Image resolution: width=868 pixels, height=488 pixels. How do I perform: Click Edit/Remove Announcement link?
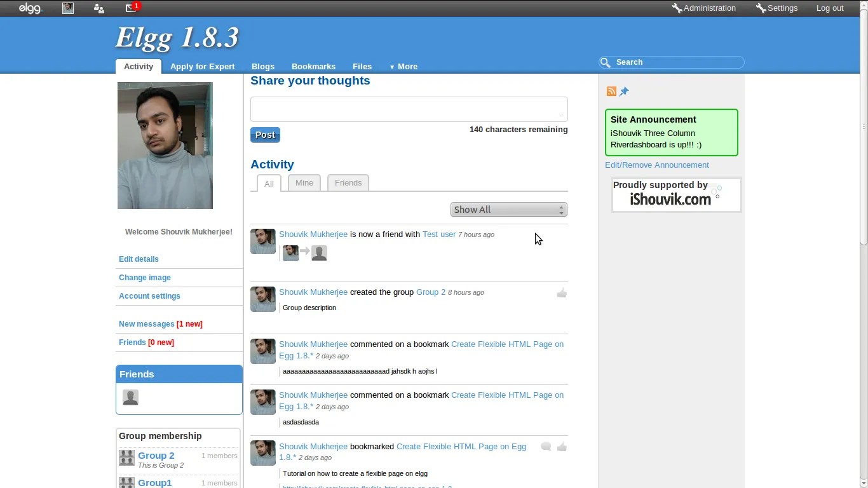coord(657,165)
